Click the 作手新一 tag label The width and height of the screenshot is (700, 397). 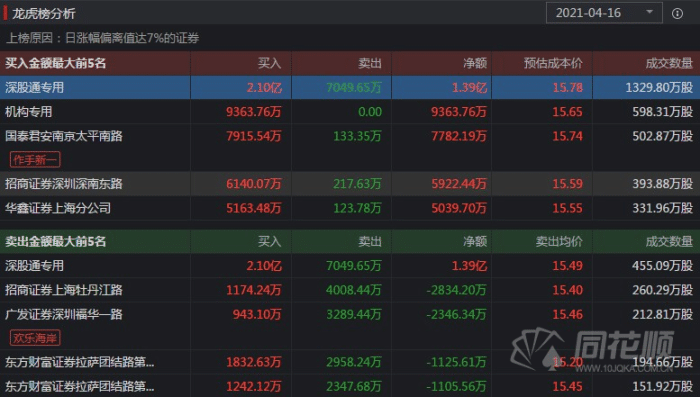35,159
